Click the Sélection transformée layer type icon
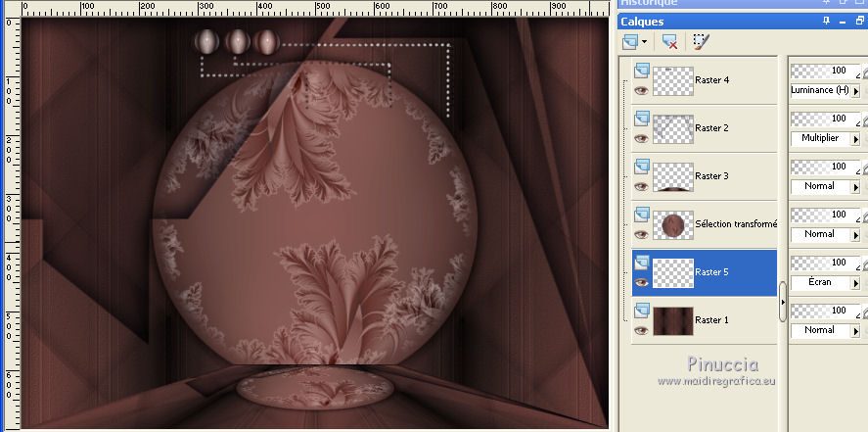 [x=642, y=214]
